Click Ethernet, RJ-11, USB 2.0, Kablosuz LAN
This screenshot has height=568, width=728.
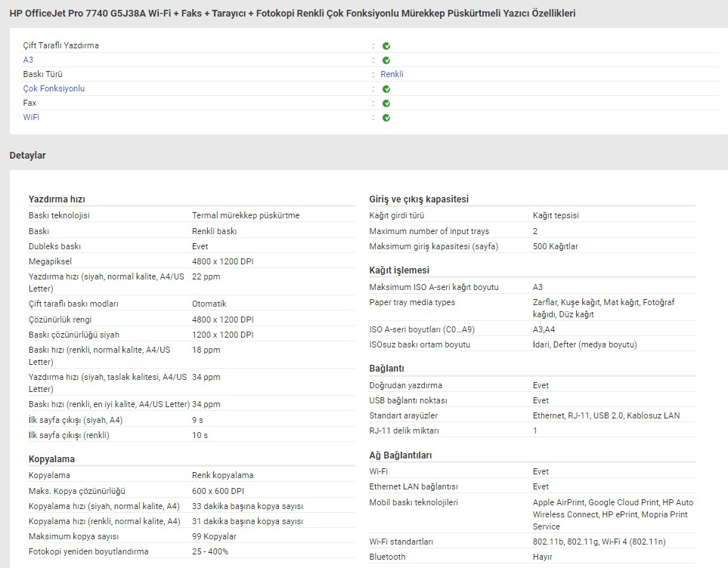pyautogui.click(x=606, y=415)
